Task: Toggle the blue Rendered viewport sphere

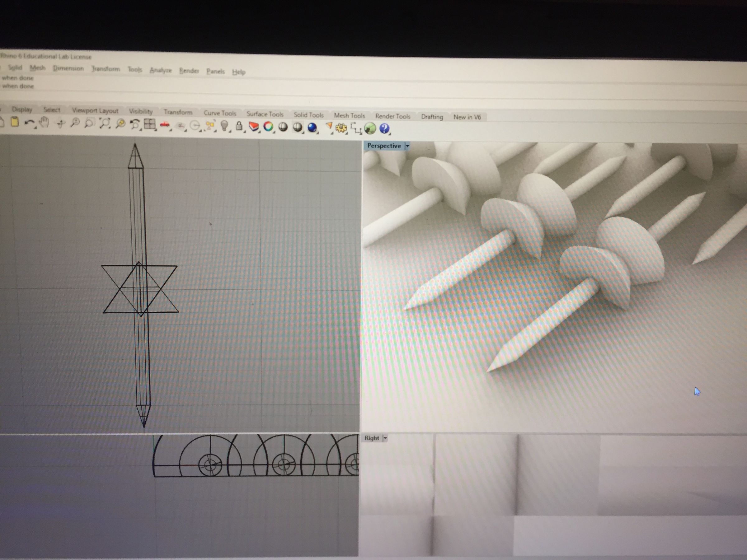Action: (x=312, y=127)
